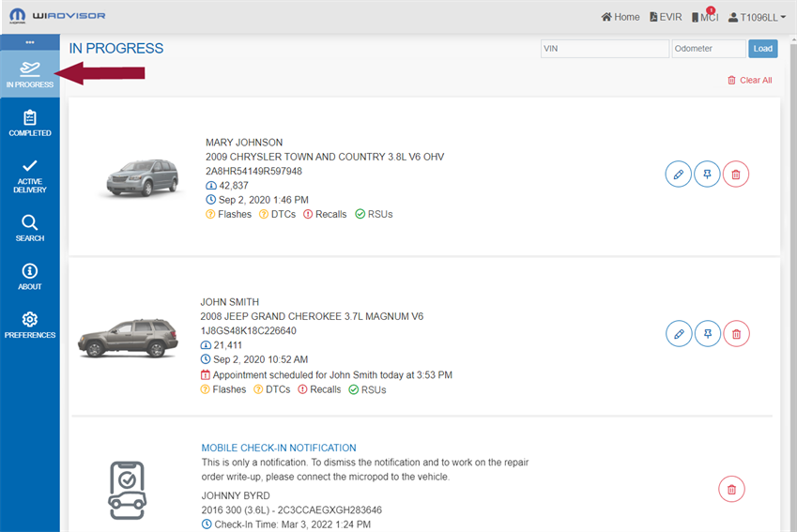Image resolution: width=797 pixels, height=532 pixels.
Task: Pin Mary Johnson's vehicle entry
Action: [707, 175]
